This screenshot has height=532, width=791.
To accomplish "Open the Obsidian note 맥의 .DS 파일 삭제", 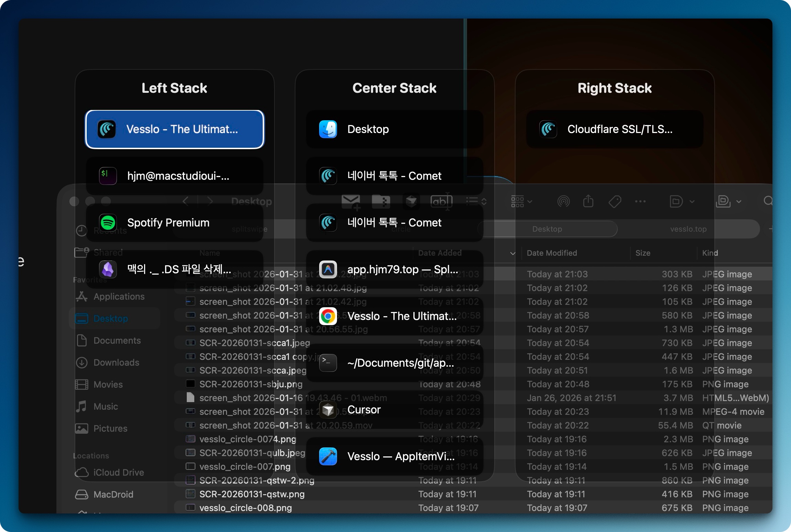I will (175, 269).
